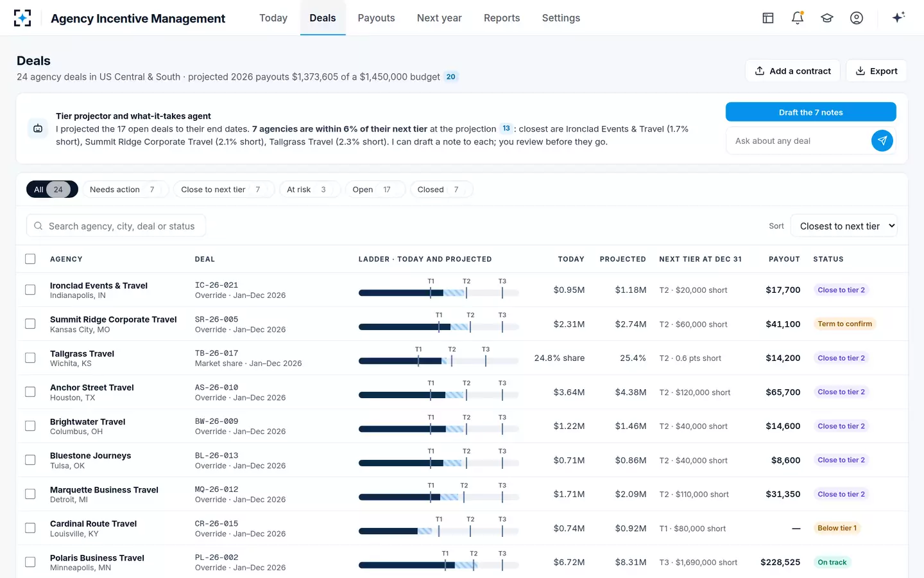Show the At risk deals filter
The width and height of the screenshot is (924, 578).
tap(309, 189)
